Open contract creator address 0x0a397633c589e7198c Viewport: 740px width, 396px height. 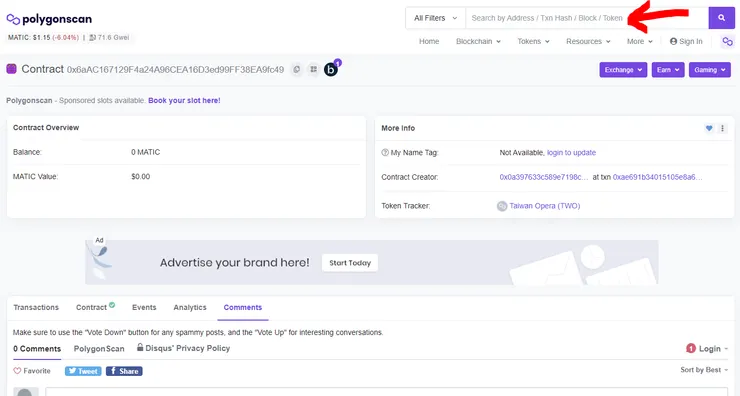tap(544, 177)
